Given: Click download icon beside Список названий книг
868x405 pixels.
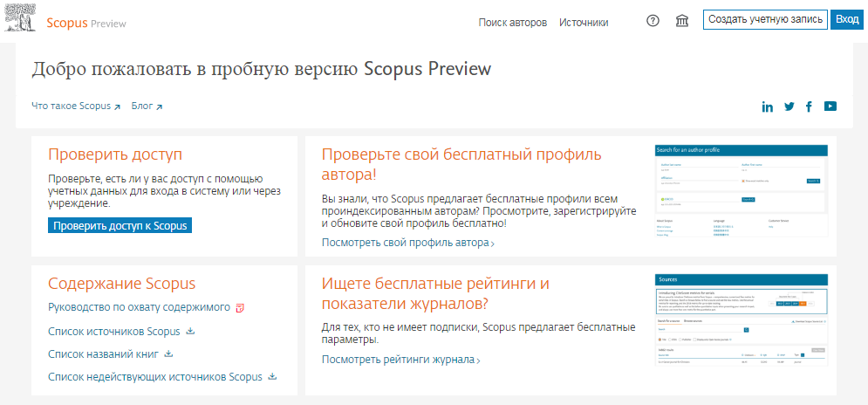Looking at the screenshot, I should coord(169,354).
